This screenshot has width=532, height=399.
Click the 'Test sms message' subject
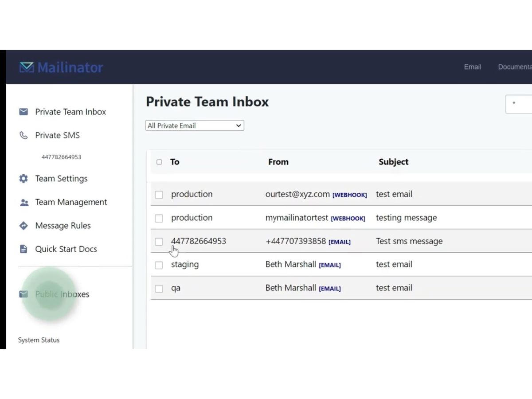[x=409, y=241]
